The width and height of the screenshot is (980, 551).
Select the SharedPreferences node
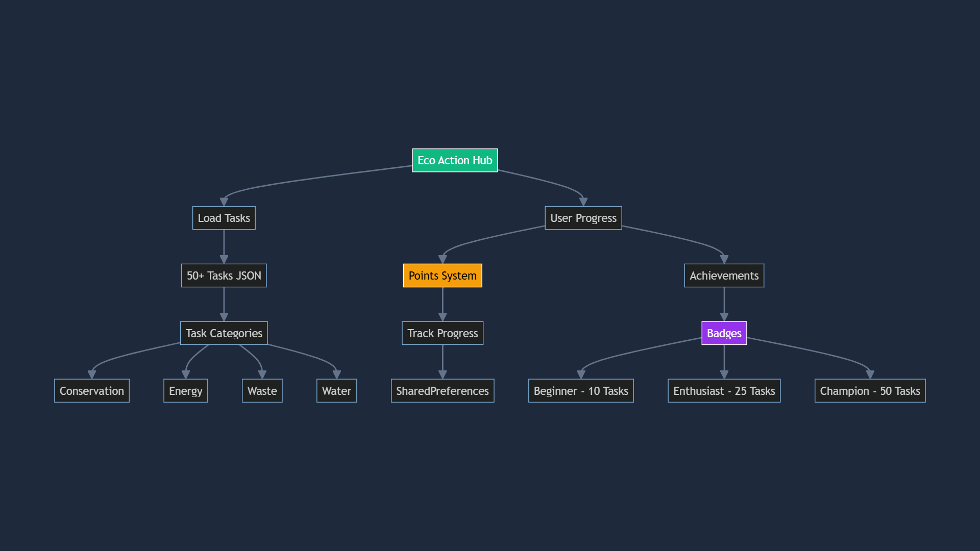click(x=442, y=391)
